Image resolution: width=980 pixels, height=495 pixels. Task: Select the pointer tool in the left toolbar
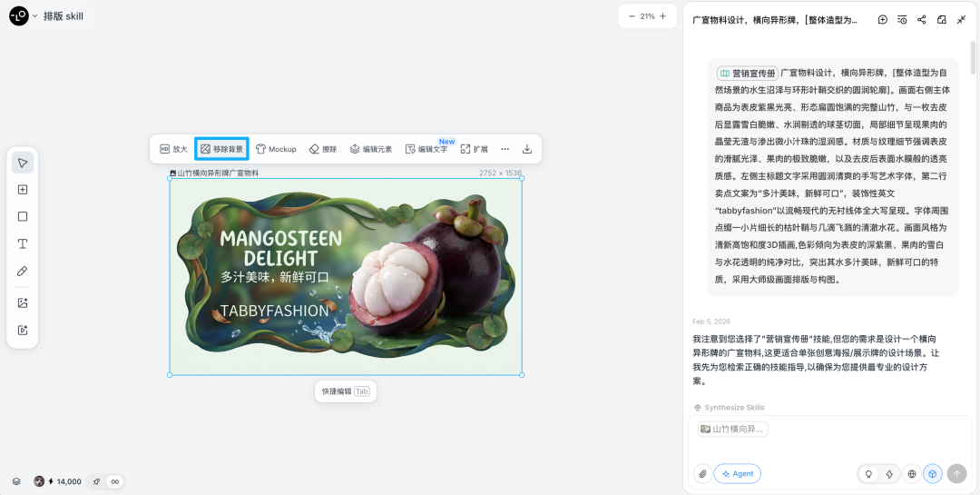[x=23, y=163]
